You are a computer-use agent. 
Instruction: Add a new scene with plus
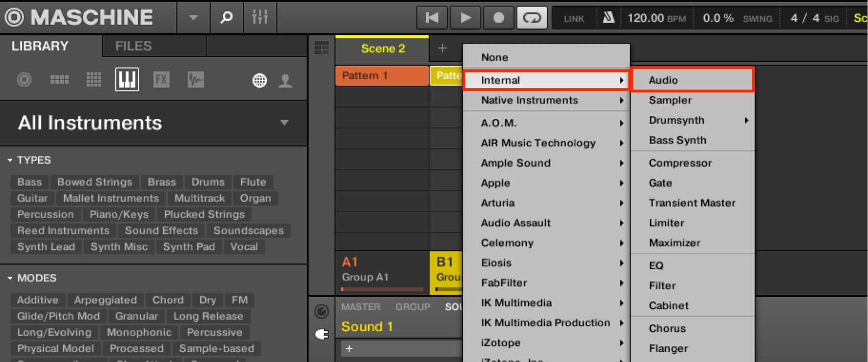442,48
